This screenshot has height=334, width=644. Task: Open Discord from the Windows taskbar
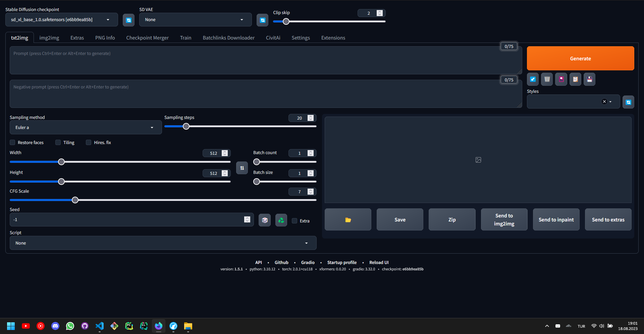click(x=55, y=326)
